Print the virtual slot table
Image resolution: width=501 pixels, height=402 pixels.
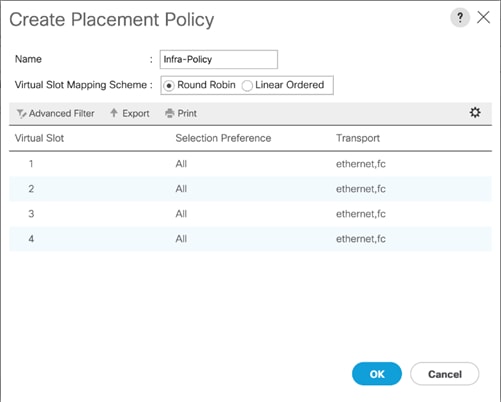pyautogui.click(x=181, y=113)
